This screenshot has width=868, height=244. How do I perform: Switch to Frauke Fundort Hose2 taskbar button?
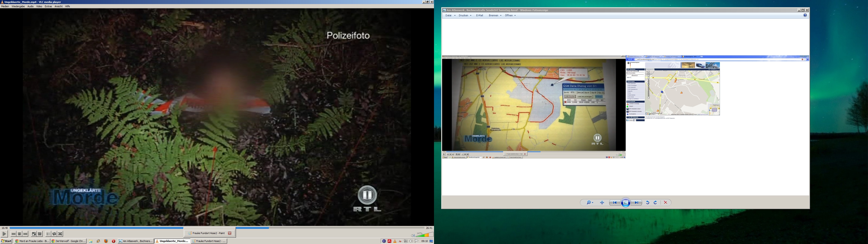point(209,241)
